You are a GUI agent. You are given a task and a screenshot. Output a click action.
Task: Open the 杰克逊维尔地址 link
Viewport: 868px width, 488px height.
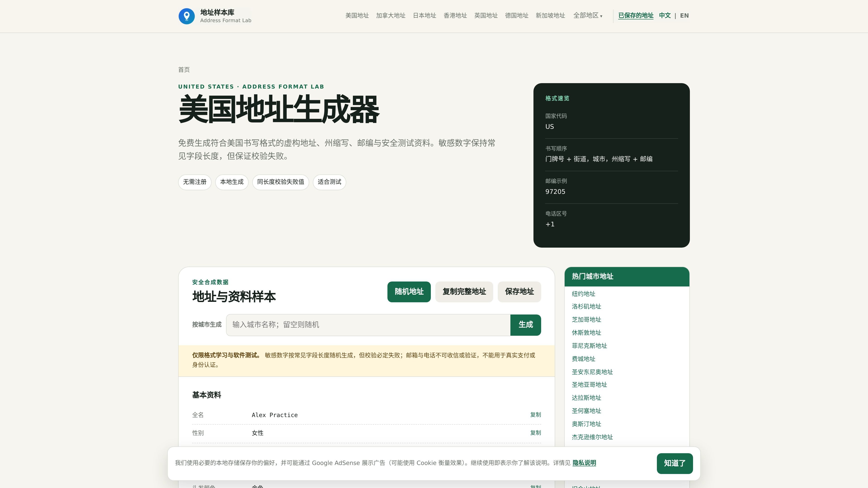click(x=592, y=437)
